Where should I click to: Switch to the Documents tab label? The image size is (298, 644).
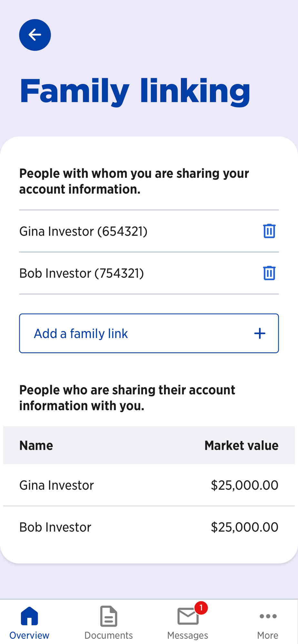109,635
